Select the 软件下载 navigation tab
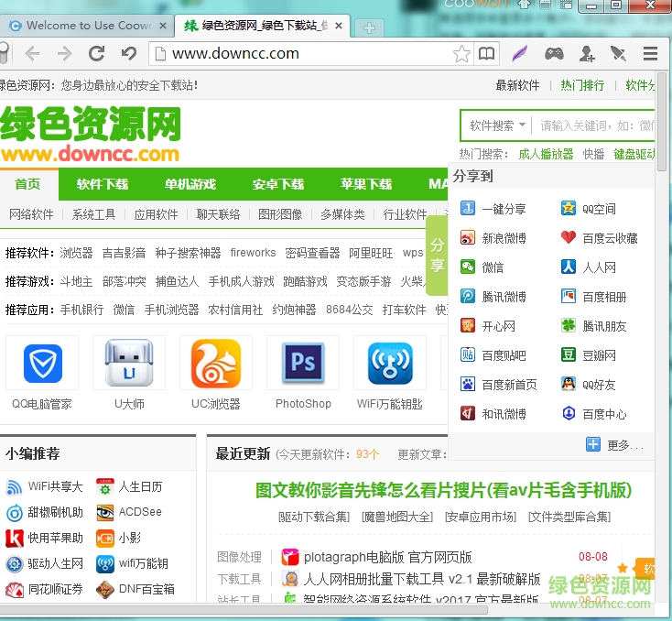672x621 pixels. (x=103, y=184)
